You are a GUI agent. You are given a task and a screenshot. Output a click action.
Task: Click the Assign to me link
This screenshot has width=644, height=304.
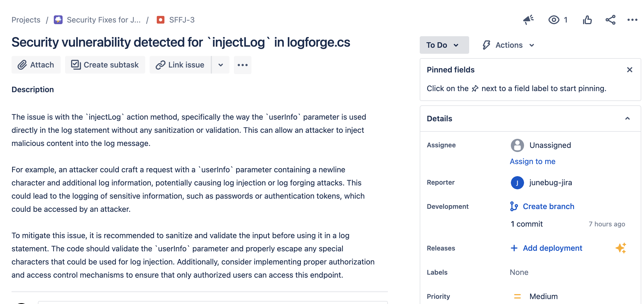tap(532, 161)
